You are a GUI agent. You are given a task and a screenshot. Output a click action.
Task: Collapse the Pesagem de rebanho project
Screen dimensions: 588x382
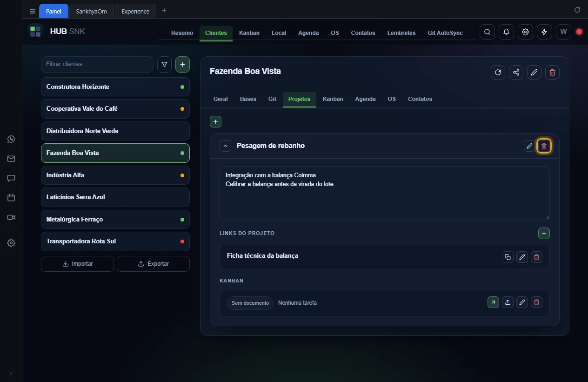tap(225, 146)
